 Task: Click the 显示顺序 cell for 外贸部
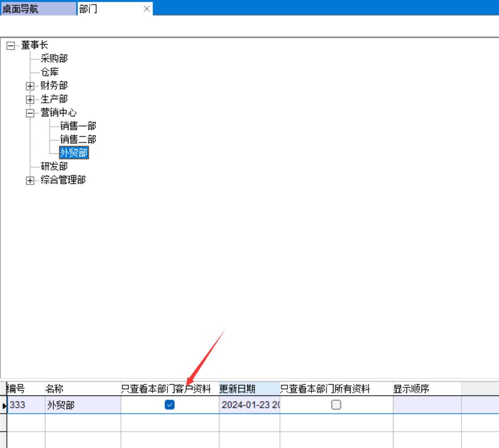pyautogui.click(x=426, y=405)
